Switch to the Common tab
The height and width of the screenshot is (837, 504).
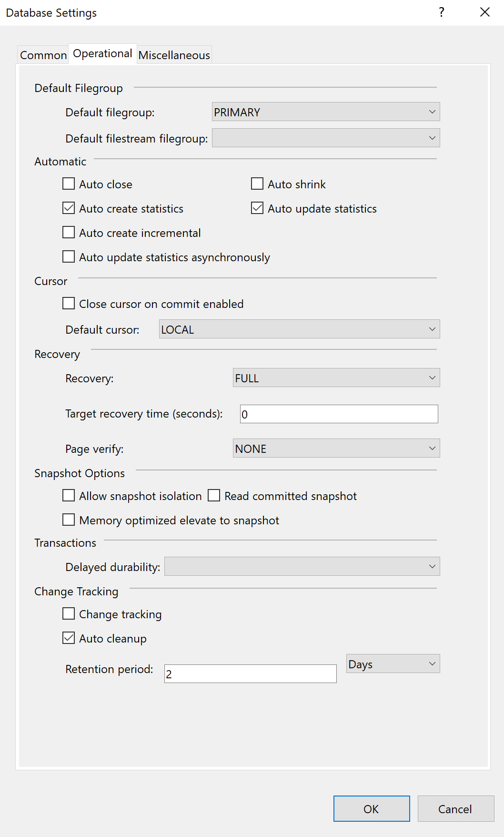pos(43,55)
